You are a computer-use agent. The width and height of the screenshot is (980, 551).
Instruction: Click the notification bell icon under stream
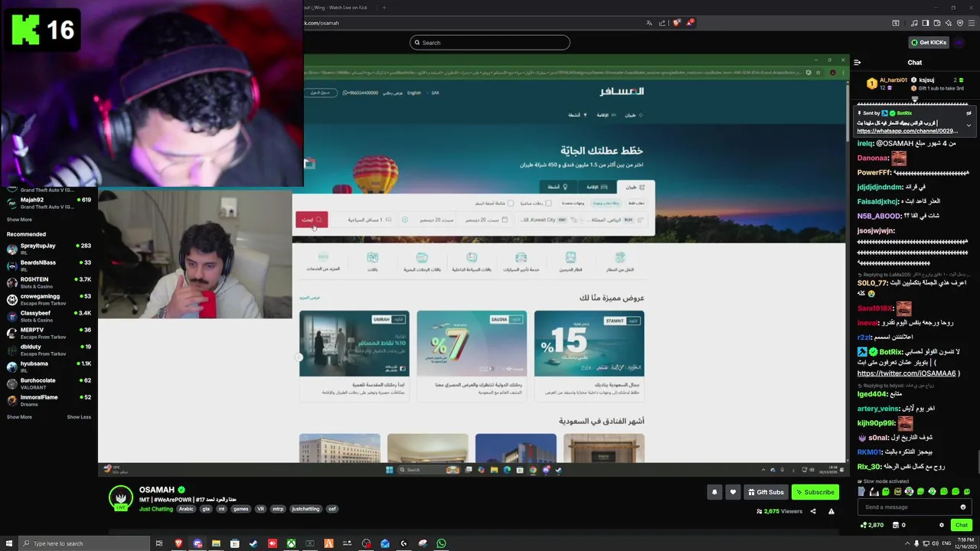(x=714, y=492)
